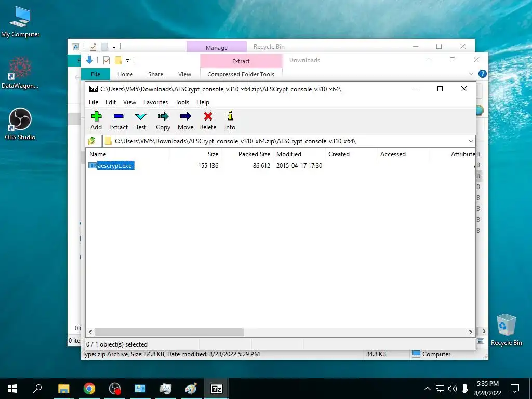Viewport: 532px width, 399px height.
Task: Open the Recycle Bin quick access toolbar dropdown
Action: [x=114, y=47]
